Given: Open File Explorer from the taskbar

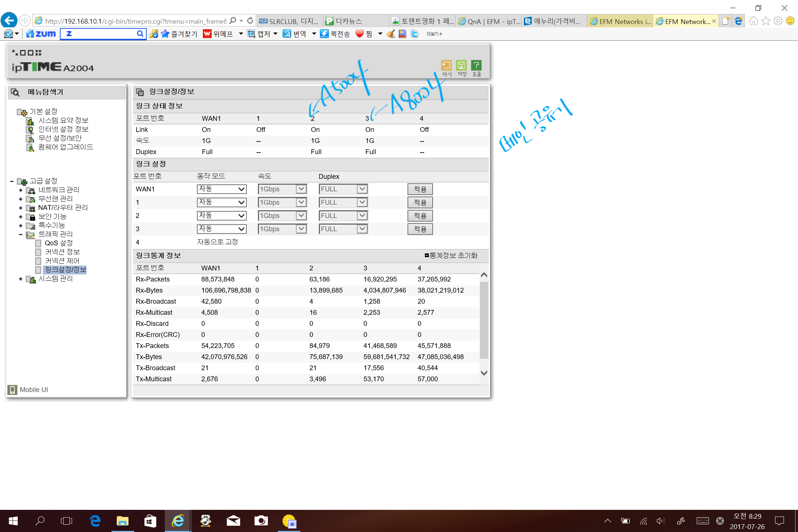Looking at the screenshot, I should pos(122,521).
